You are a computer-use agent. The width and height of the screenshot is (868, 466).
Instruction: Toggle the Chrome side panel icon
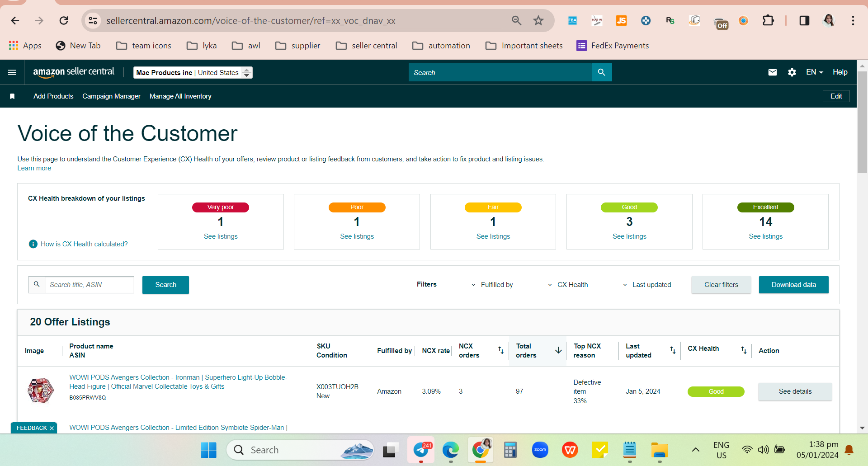(x=804, y=21)
